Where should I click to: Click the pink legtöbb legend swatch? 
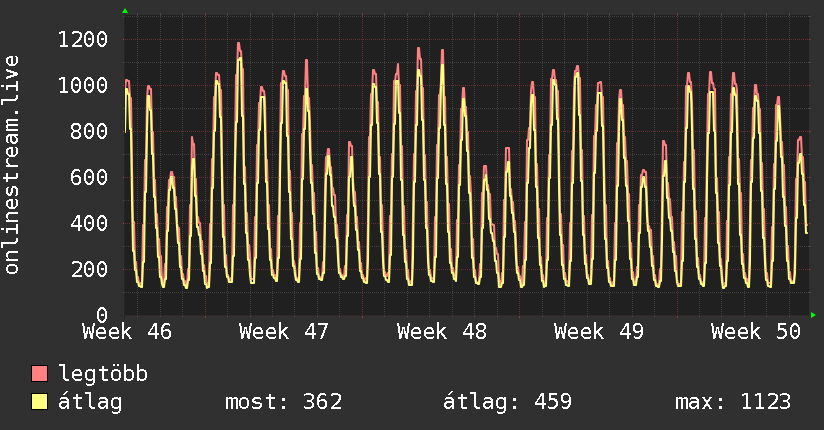pyautogui.click(x=39, y=374)
